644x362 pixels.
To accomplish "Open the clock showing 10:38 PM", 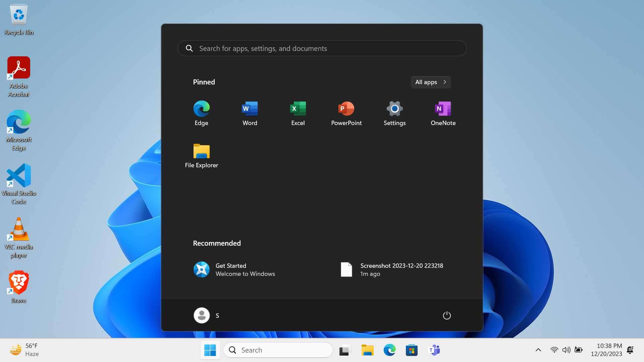I will tap(606, 350).
